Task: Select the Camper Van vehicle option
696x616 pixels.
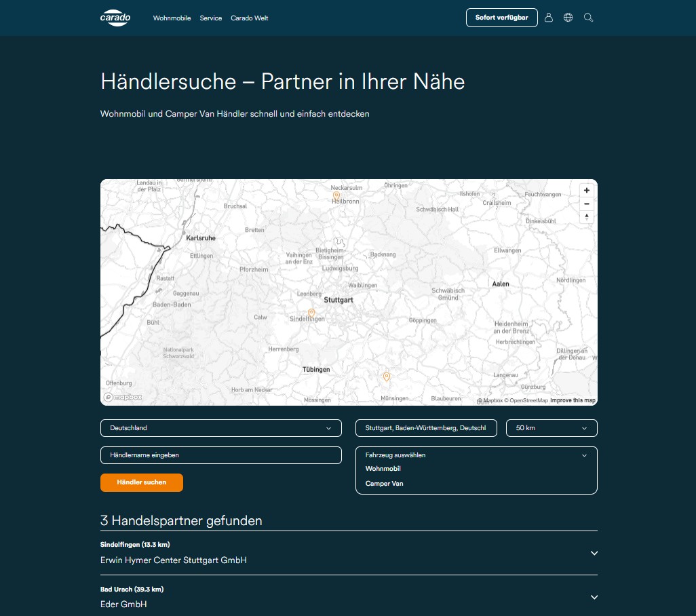Action: [385, 484]
